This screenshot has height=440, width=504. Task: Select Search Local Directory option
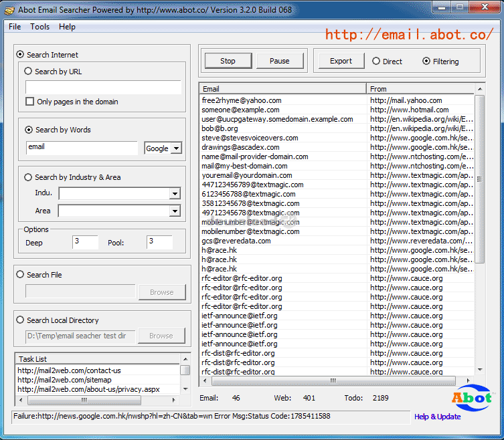point(20,320)
